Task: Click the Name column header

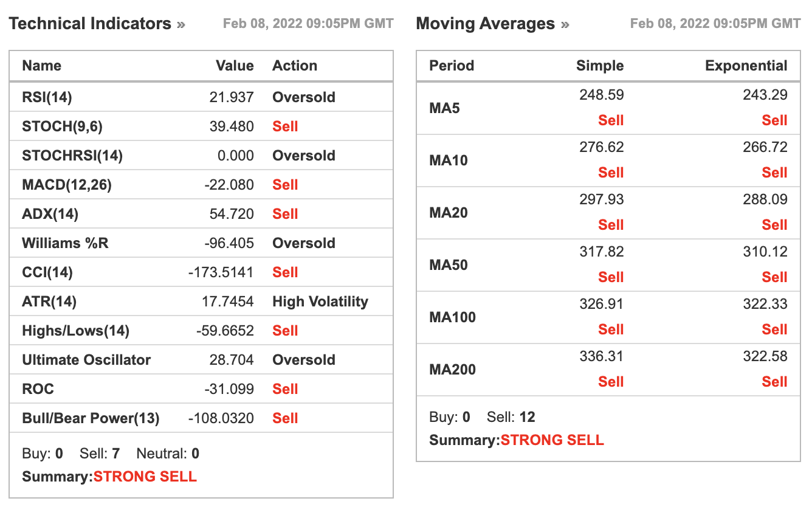Action: point(41,66)
